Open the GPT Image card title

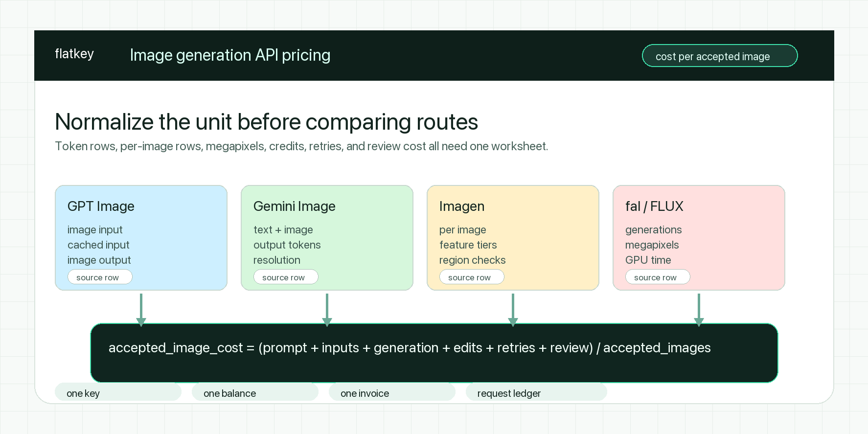tap(101, 206)
